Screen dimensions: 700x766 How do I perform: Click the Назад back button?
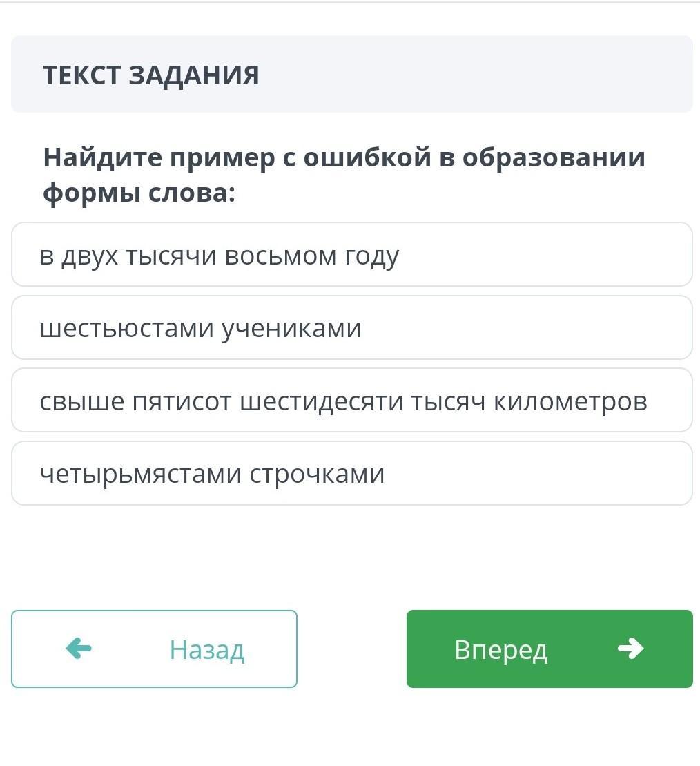click(154, 649)
